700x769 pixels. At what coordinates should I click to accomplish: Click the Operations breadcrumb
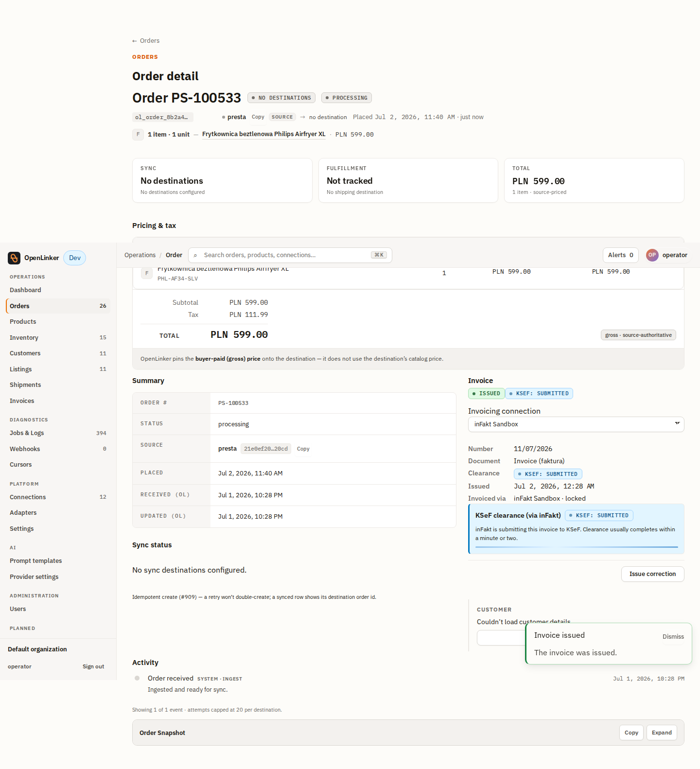coord(140,255)
